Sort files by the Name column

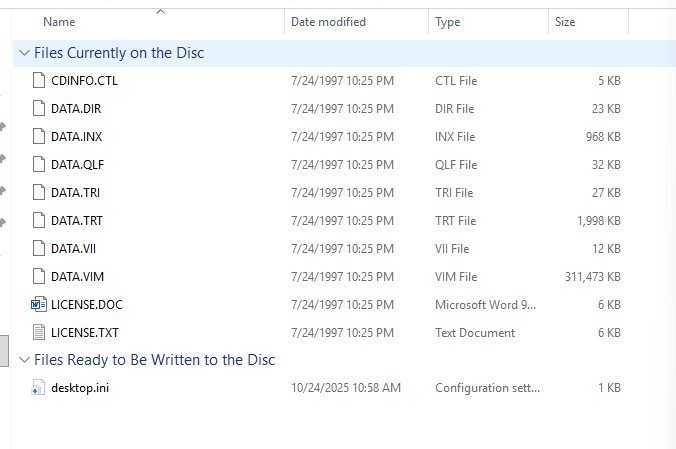(59, 22)
